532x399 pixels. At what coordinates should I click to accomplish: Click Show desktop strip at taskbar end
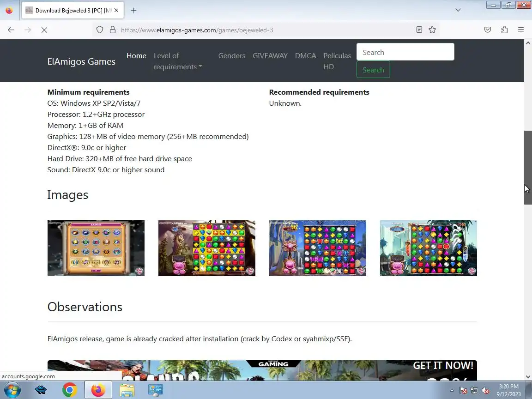click(529, 390)
